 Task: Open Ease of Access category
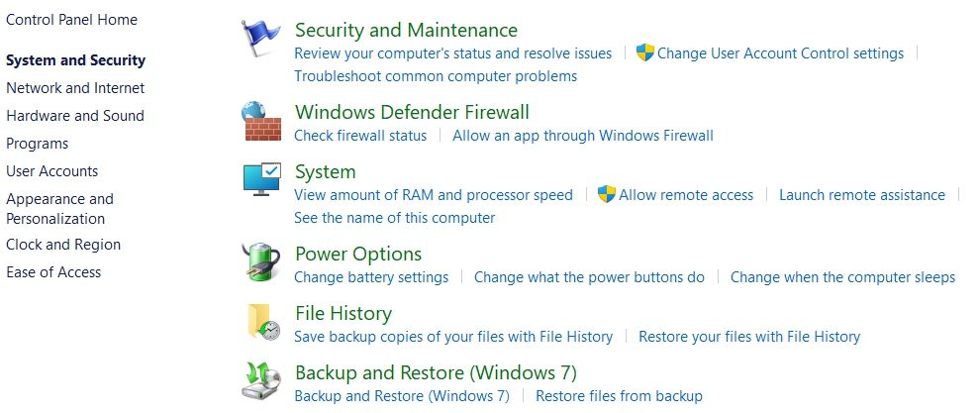coord(53,272)
